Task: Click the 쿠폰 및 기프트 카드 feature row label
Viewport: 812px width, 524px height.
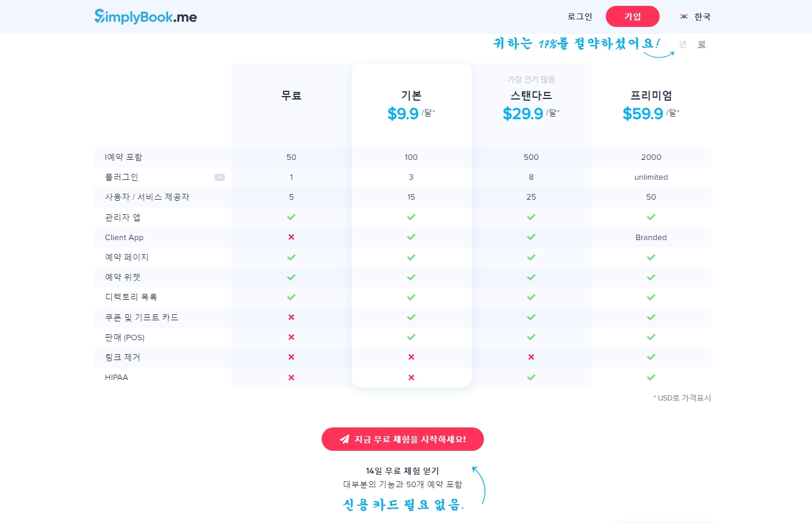Action: tap(142, 317)
